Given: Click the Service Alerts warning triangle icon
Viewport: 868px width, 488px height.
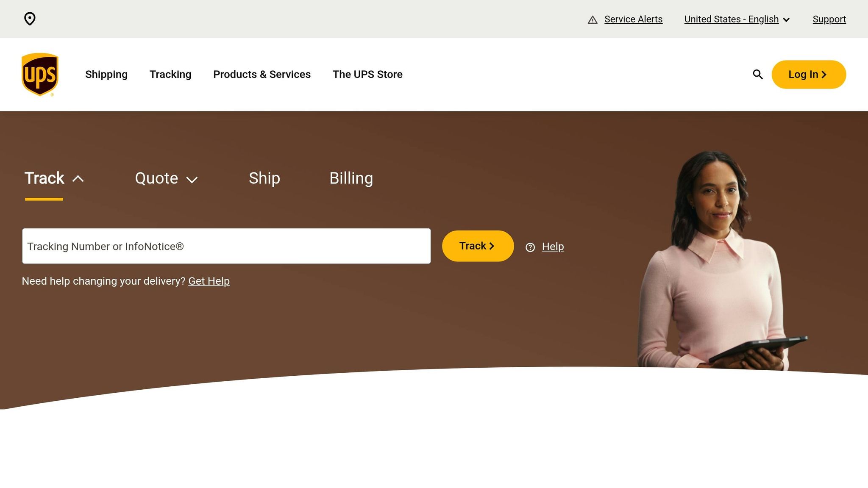Looking at the screenshot, I should point(593,20).
